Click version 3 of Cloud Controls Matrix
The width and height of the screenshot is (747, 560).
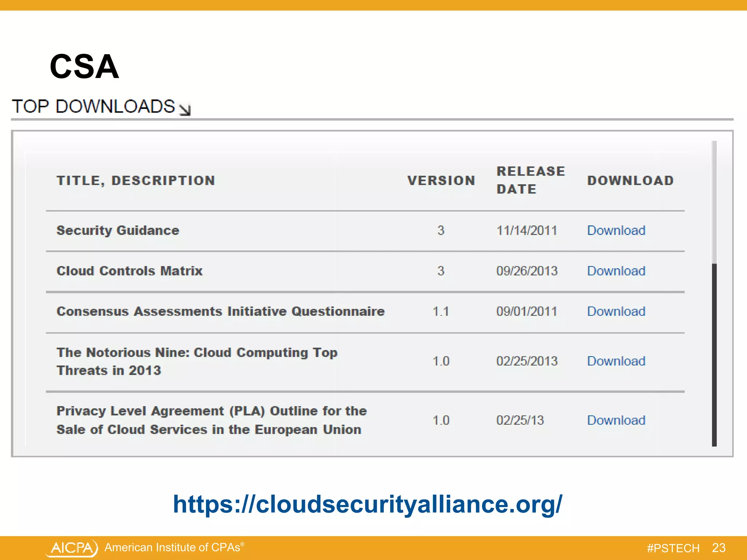(441, 271)
